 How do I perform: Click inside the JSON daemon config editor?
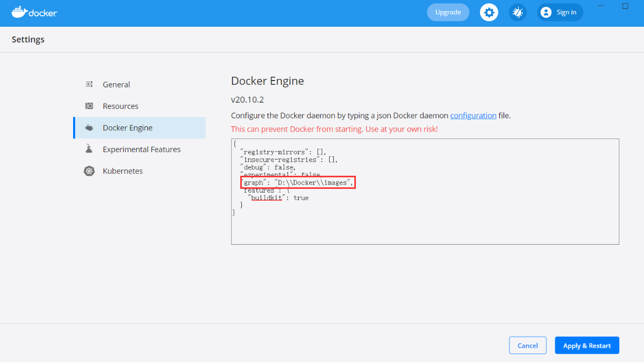pos(425,192)
